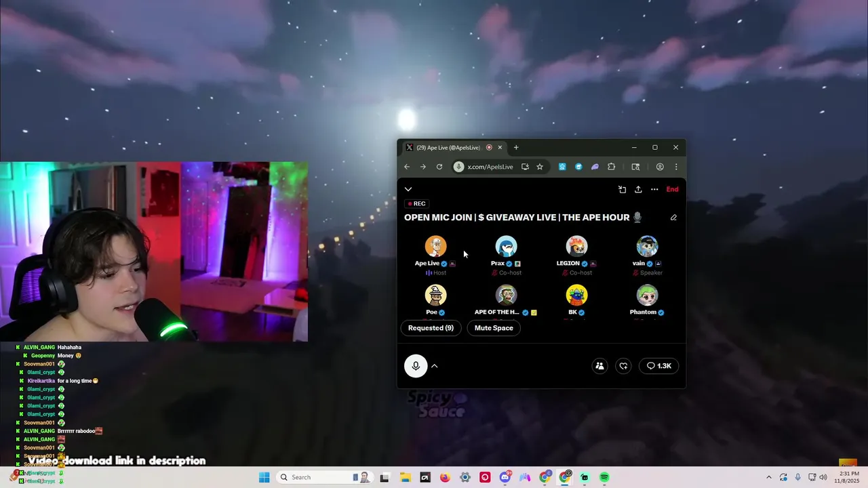Image resolution: width=868 pixels, height=488 pixels.
Task: Open the tab search icon in toolbar
Action: click(635, 167)
